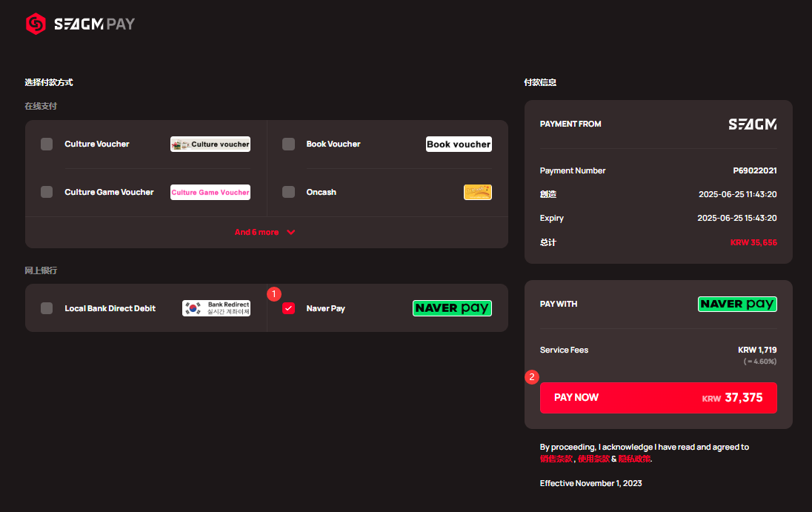
Task: Click the 选择付款方式 heading
Action: pos(49,82)
